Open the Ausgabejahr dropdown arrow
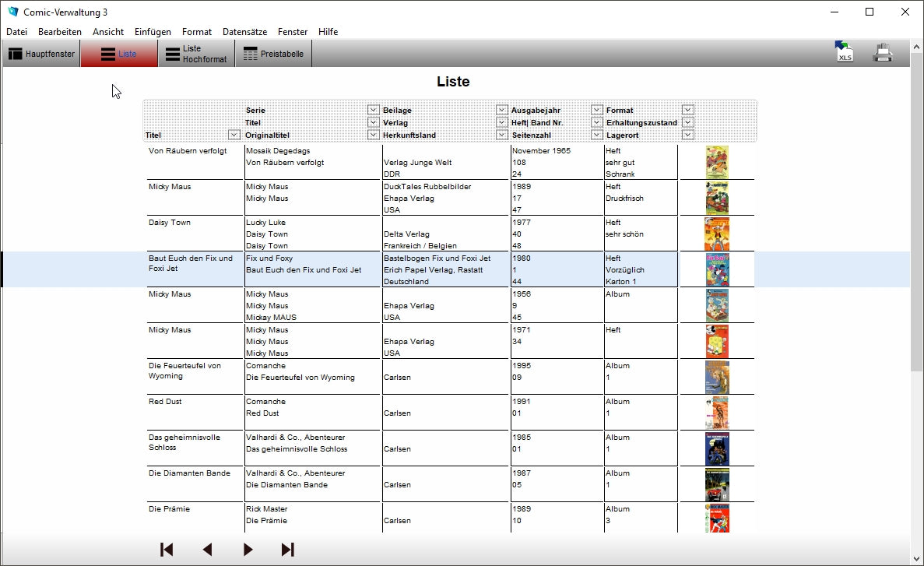This screenshot has height=566, width=924. [x=597, y=111]
